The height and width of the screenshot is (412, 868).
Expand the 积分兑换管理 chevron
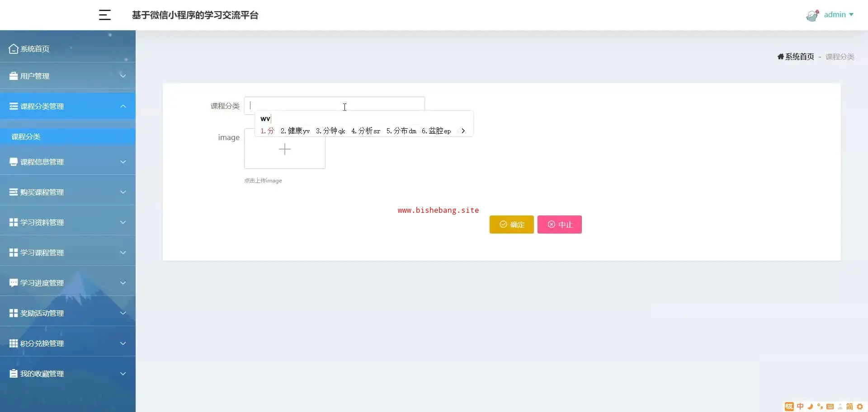point(123,343)
